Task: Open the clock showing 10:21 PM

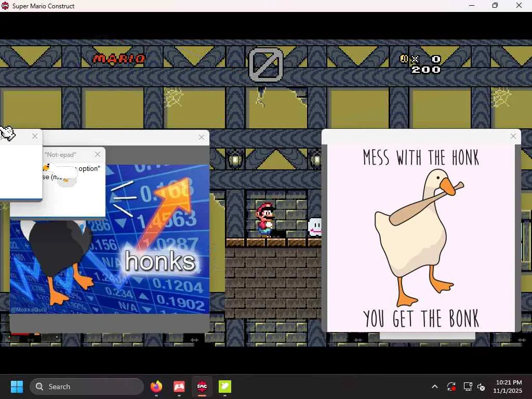Action: (x=508, y=387)
